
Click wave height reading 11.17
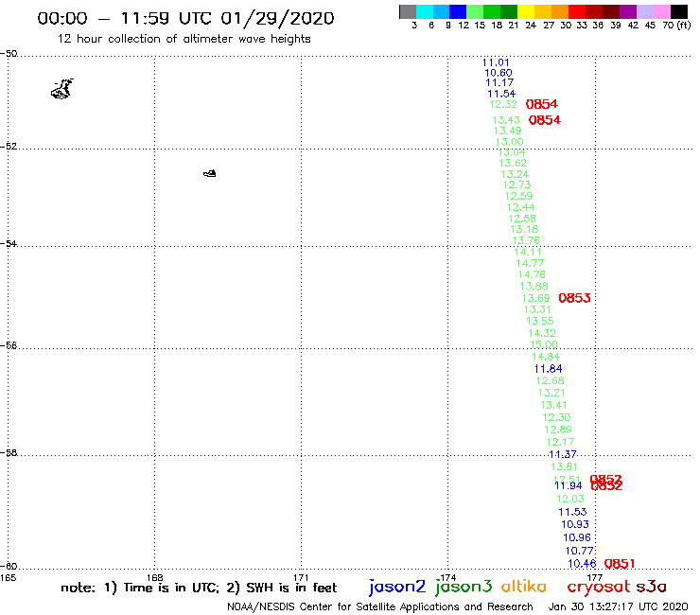pos(499,82)
